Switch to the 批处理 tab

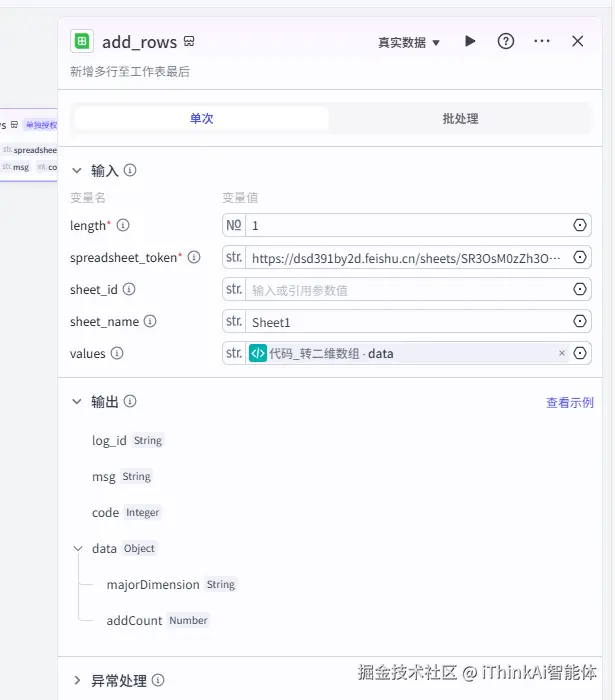click(460, 118)
